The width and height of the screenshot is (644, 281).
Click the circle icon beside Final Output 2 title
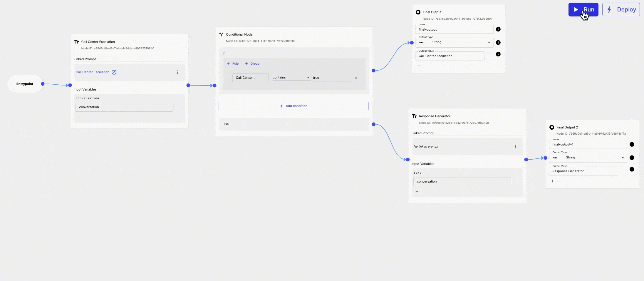(552, 127)
